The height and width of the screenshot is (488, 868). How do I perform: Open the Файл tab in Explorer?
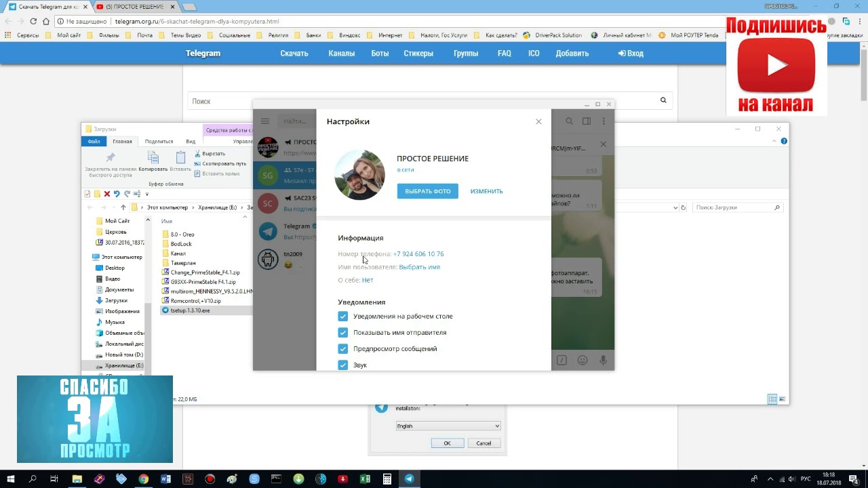click(x=94, y=141)
